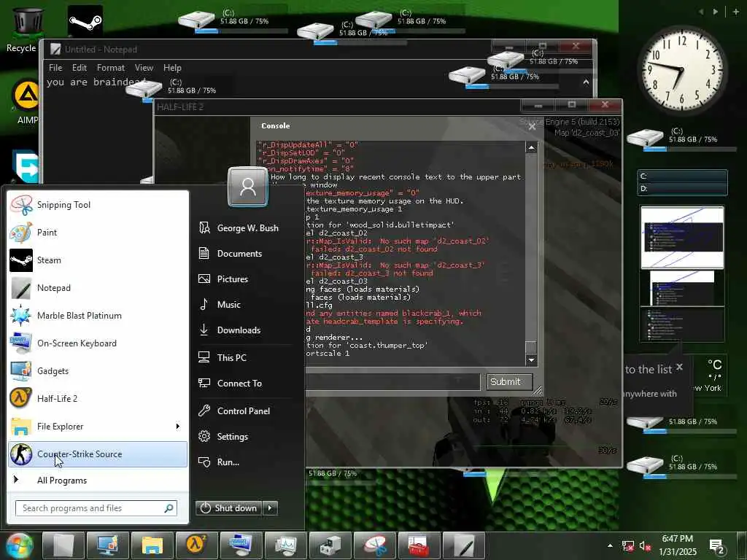Open Steam in Start menu list
The height and width of the screenshot is (560, 747).
tap(98, 260)
